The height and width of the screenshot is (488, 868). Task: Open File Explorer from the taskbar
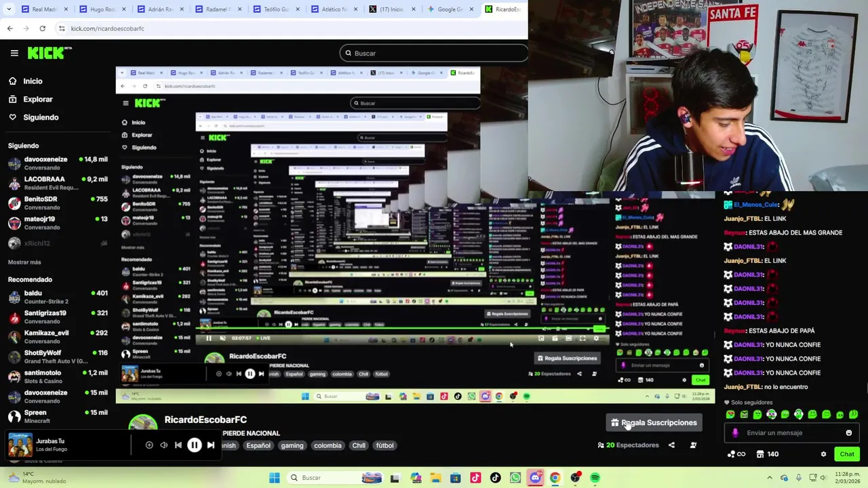435,478
